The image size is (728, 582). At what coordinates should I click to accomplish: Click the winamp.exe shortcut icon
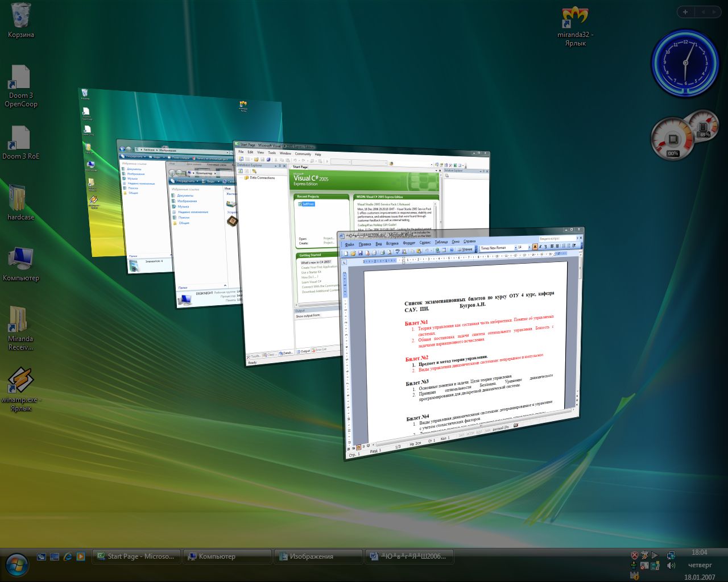click(21, 381)
